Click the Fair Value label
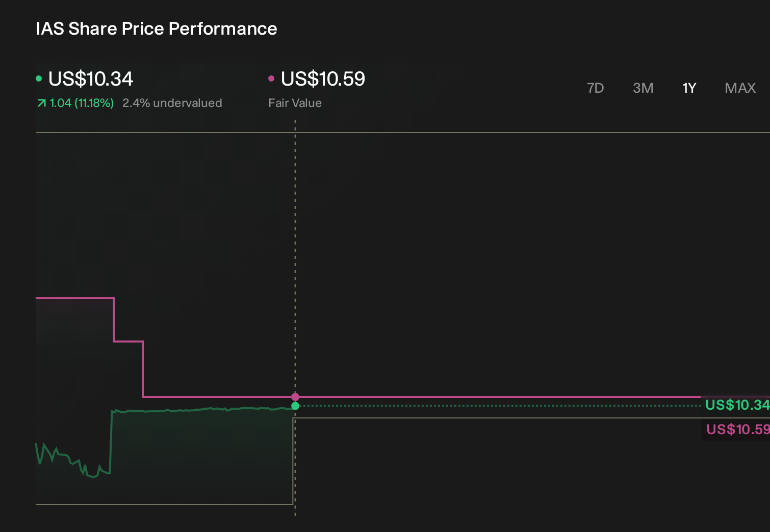This screenshot has width=770, height=532. pyautogui.click(x=295, y=103)
